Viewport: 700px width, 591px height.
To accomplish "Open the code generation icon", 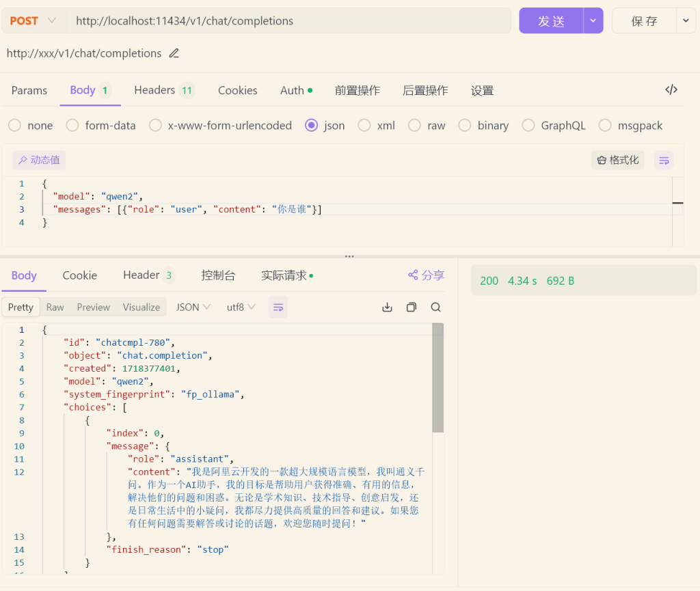I will [x=671, y=90].
